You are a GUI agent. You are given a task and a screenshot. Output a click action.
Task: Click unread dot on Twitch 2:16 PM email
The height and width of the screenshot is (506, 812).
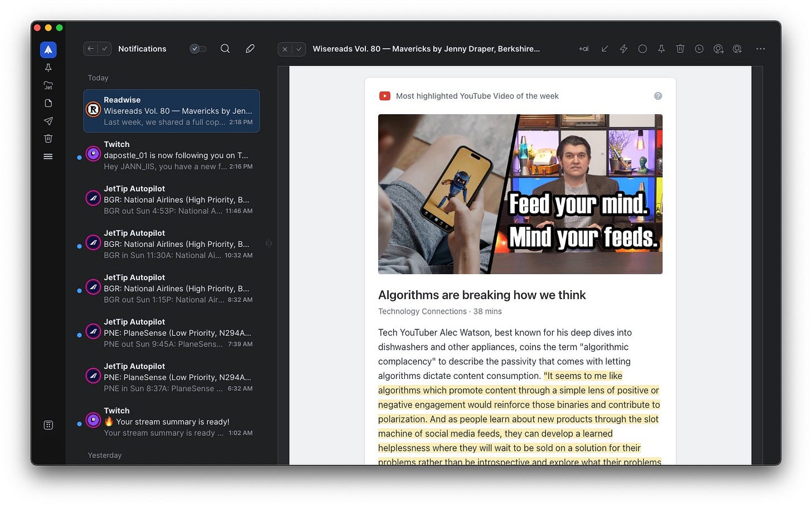click(x=79, y=158)
